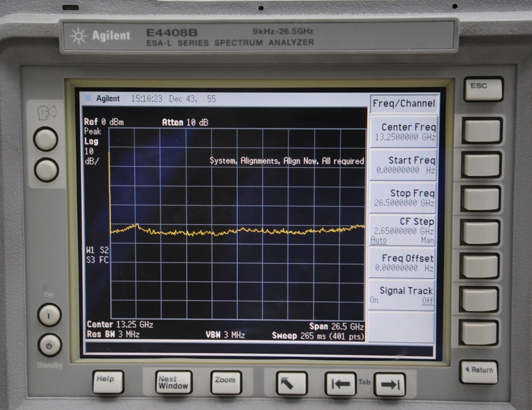Set CF Step to Auto
This screenshot has width=532, height=410.
[378, 240]
